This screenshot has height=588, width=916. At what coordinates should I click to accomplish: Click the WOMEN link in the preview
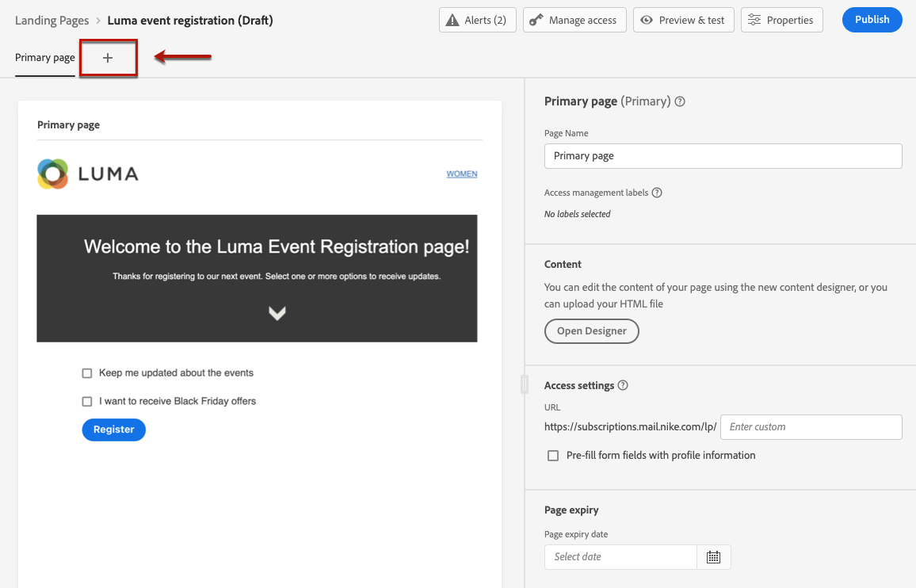coord(462,174)
